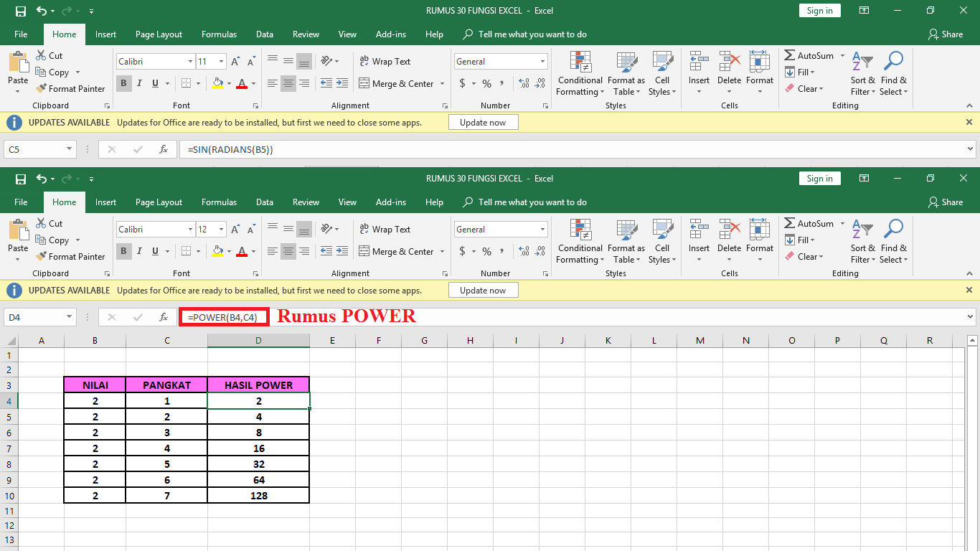
Task: Apply the Percent Style number format
Action: (x=486, y=252)
